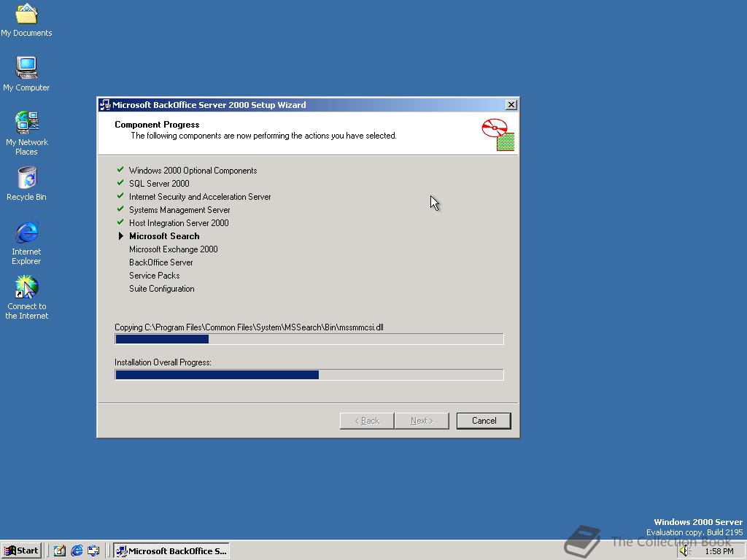Select My Network Places icon
The height and width of the screenshot is (560, 747).
click(x=26, y=133)
